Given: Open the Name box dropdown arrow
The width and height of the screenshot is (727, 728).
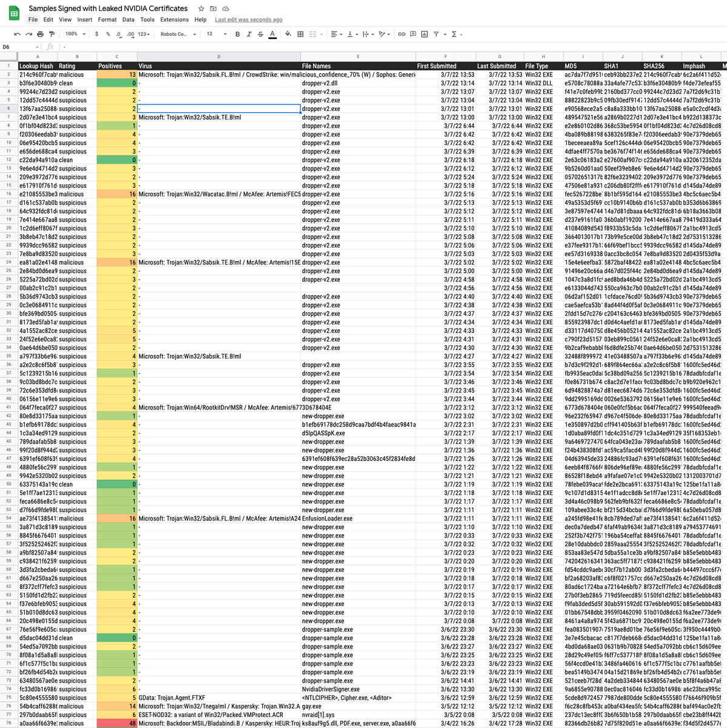Looking at the screenshot, I should pyautogui.click(x=38, y=47).
